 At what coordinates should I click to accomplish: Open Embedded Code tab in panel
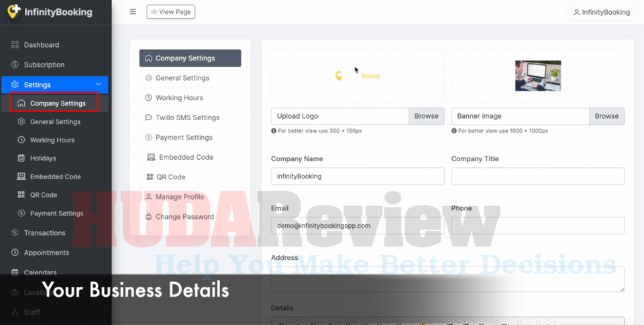[190, 157]
